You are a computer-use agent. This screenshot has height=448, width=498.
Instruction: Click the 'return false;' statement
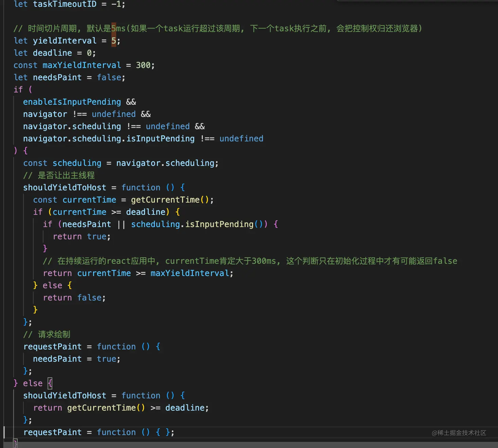74,298
